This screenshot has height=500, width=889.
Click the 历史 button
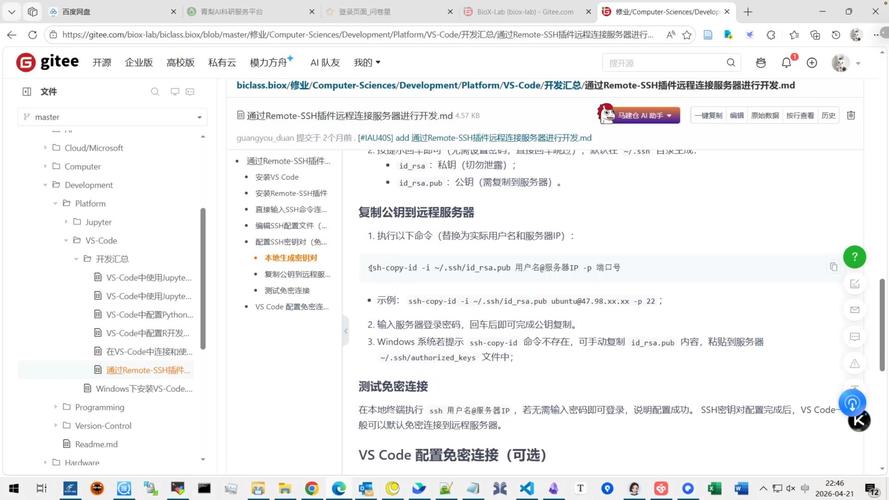tap(828, 115)
